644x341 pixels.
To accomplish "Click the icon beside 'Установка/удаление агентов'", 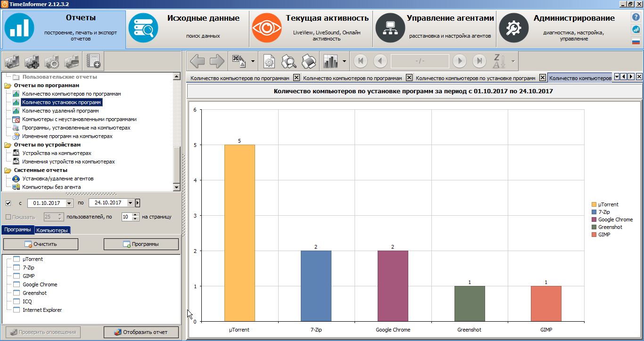I will 17,179.
